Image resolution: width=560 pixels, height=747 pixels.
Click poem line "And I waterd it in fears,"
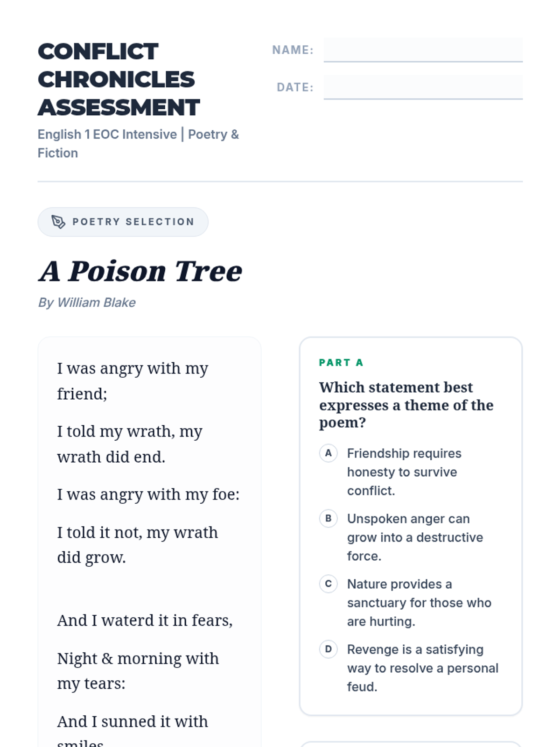[x=145, y=620]
